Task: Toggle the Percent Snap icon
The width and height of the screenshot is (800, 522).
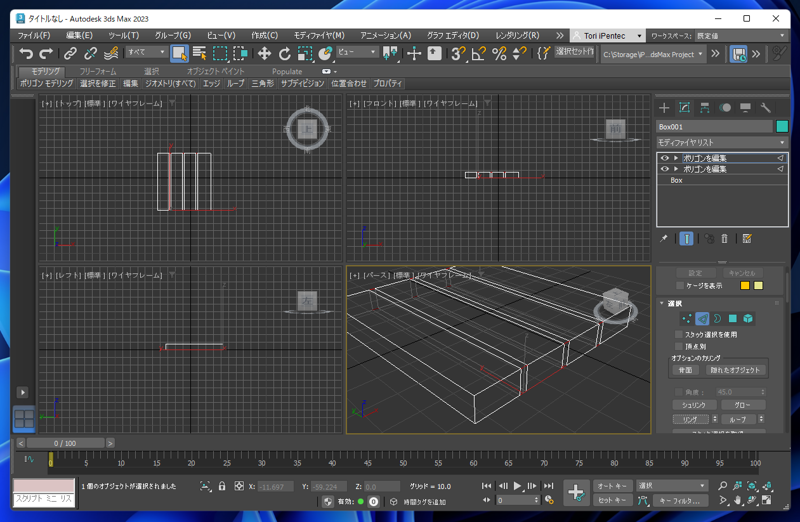Action: pyautogui.click(x=498, y=53)
